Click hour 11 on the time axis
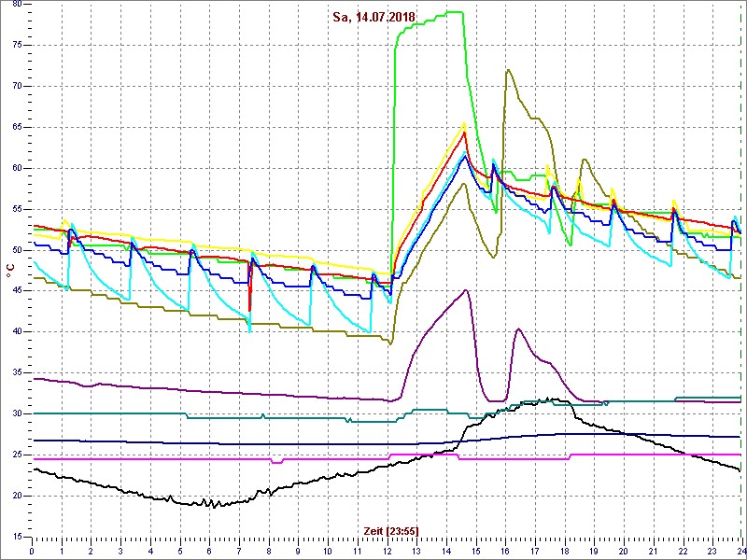The image size is (747, 560). pos(358,550)
